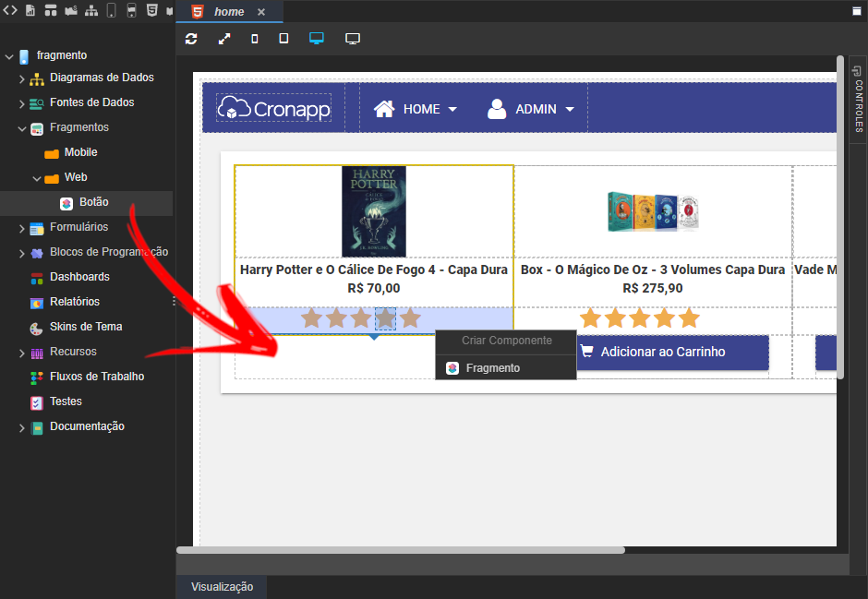Viewport: 868px width, 599px height.
Task: Click the Skins de Tema palette icon
Action: (x=37, y=329)
